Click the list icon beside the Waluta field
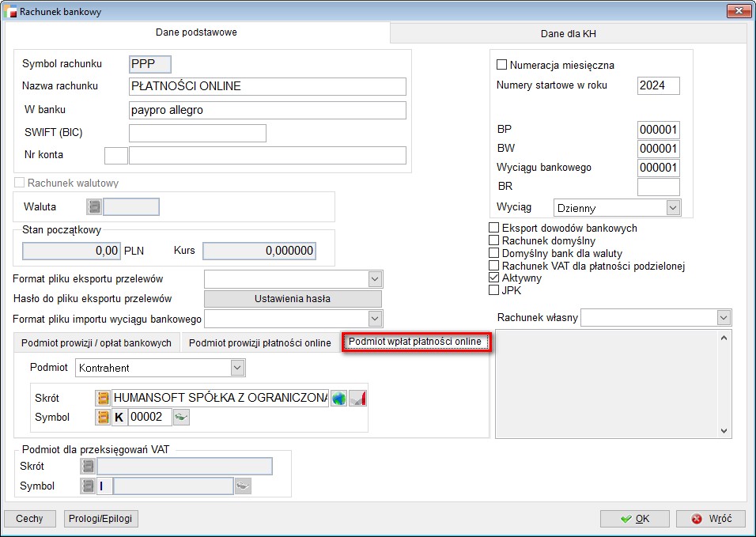756x537 pixels. point(94,207)
